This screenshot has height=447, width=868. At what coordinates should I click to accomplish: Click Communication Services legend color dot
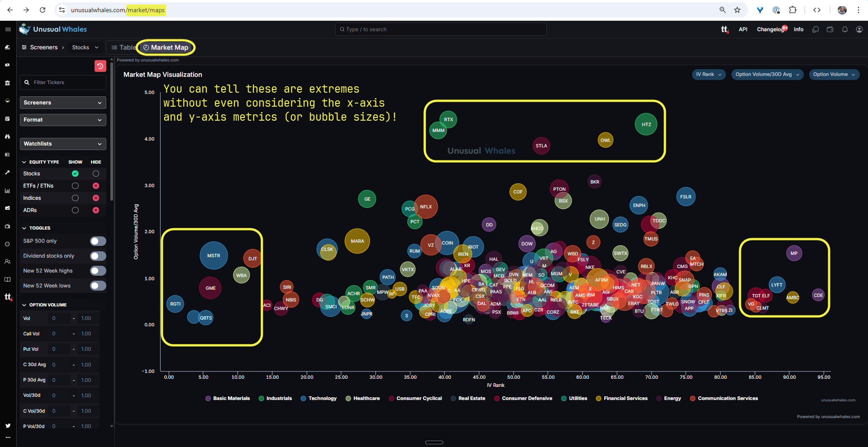pos(693,399)
